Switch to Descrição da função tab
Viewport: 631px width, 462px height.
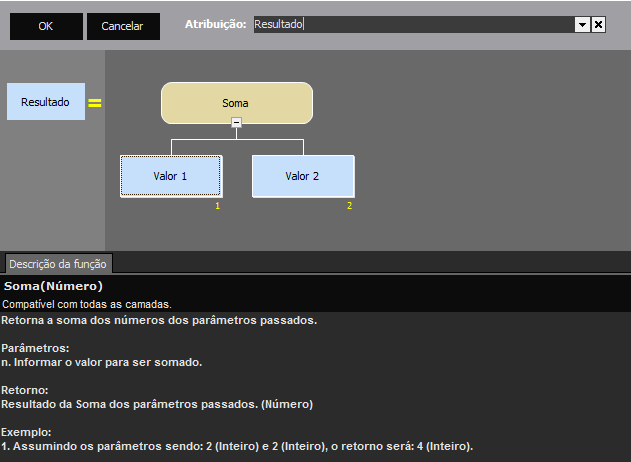pos(59,264)
